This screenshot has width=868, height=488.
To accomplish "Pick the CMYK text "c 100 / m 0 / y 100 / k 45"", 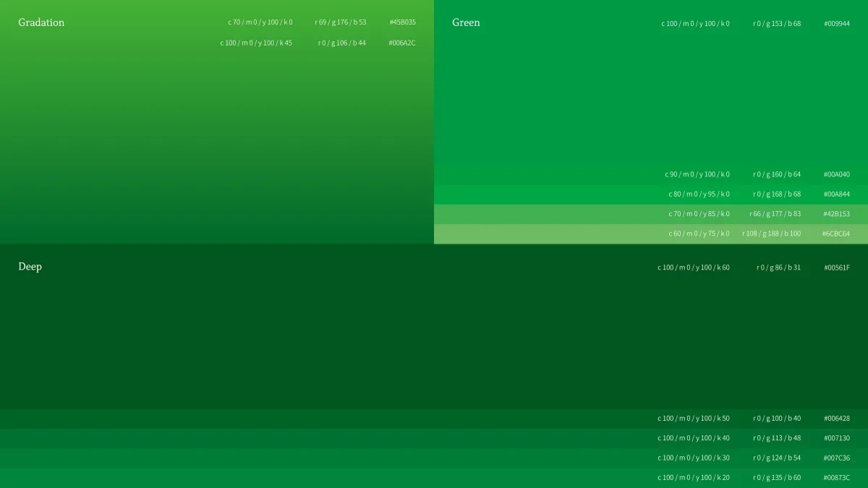I will click(x=257, y=43).
